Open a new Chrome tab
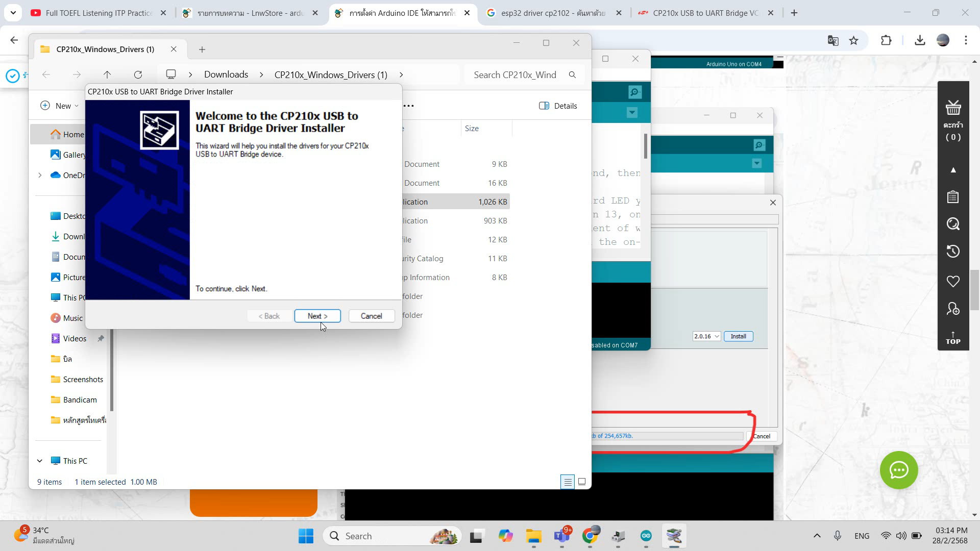980x551 pixels. click(x=794, y=13)
